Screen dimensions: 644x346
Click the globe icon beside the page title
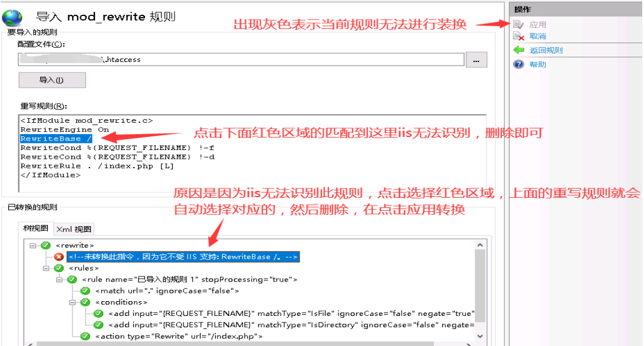click(14, 17)
